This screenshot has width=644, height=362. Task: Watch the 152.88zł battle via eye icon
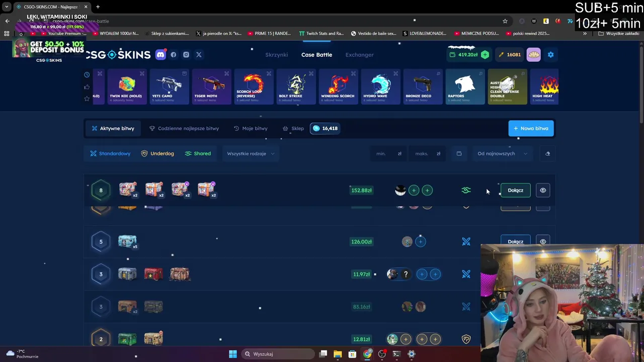coord(543,190)
